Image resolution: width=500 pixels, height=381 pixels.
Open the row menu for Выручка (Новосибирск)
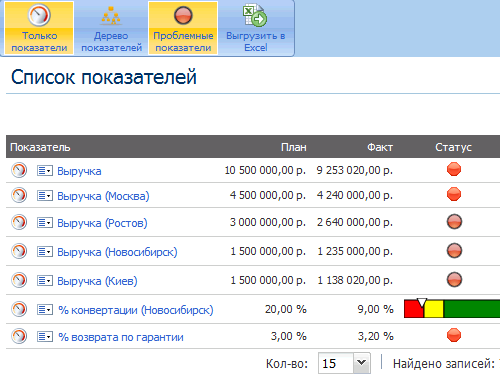pos(45,252)
